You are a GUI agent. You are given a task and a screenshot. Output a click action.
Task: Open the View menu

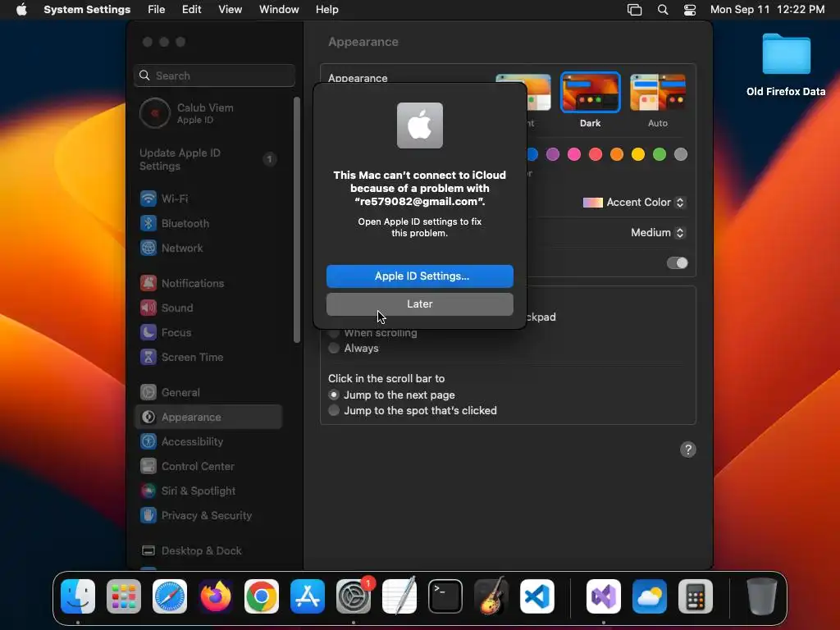click(231, 10)
